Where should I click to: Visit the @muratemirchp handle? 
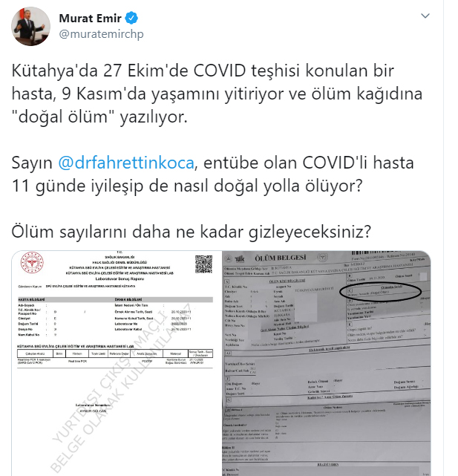101,34
